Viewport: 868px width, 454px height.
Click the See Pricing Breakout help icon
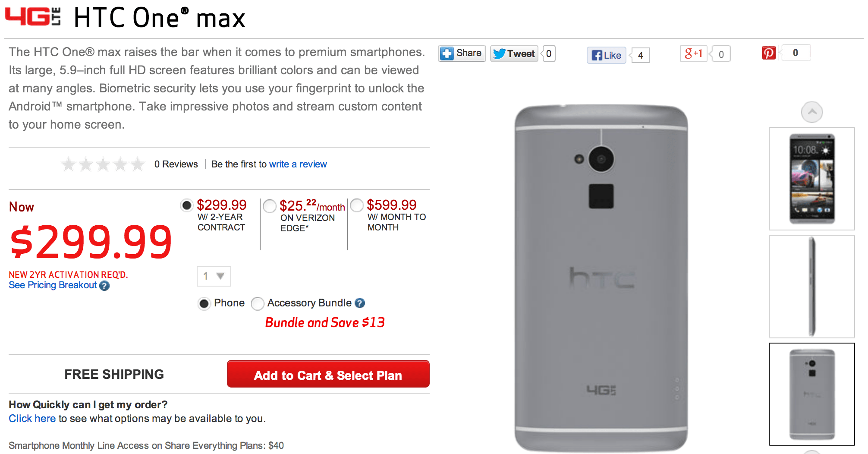click(x=105, y=286)
